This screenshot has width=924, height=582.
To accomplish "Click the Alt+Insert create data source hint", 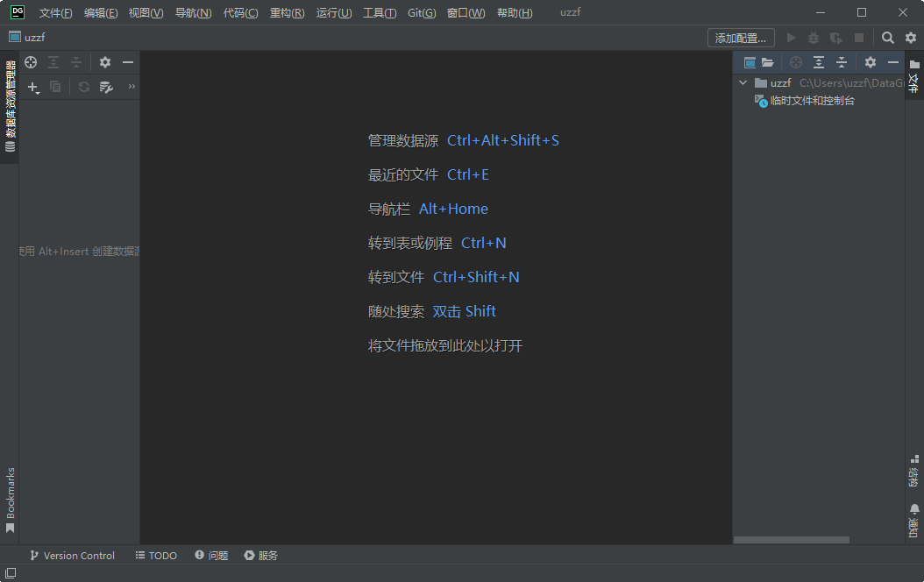I will coord(80,252).
